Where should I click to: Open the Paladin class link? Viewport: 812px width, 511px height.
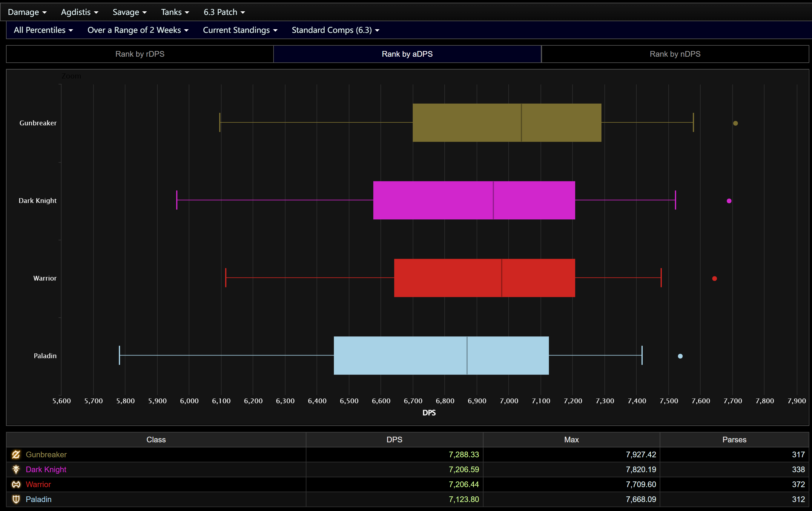tap(39, 499)
